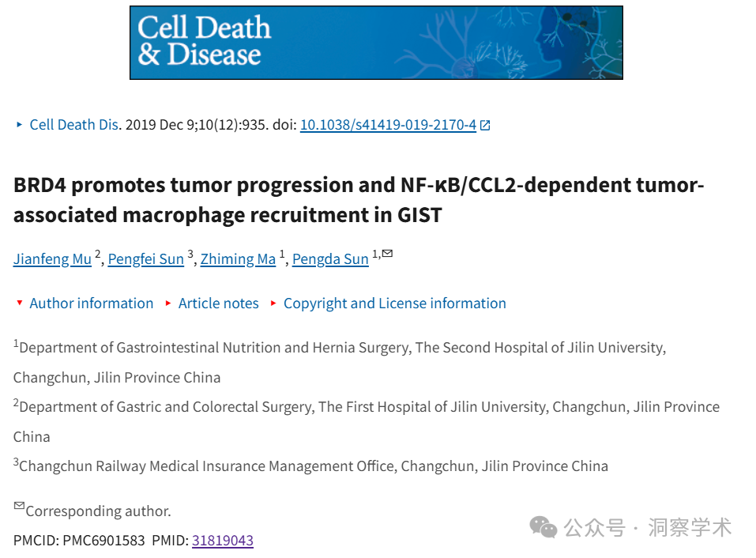Open the Cell Death & Disease journal banner
Image resolution: width=756 pixels, height=558 pixels.
[376, 43]
